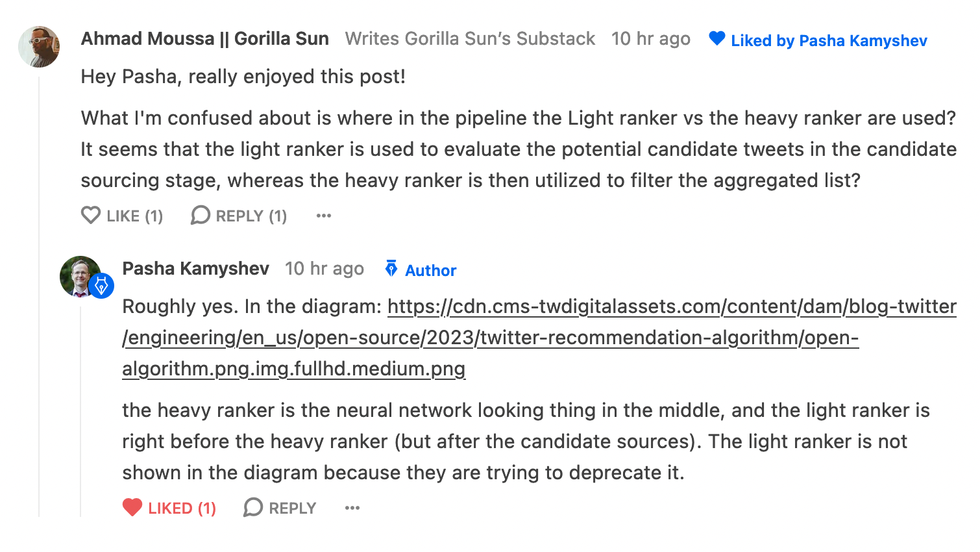Click the 10 hr ago timestamp on Ahmad's comment
Screen dimensions: 980x552
click(651, 39)
